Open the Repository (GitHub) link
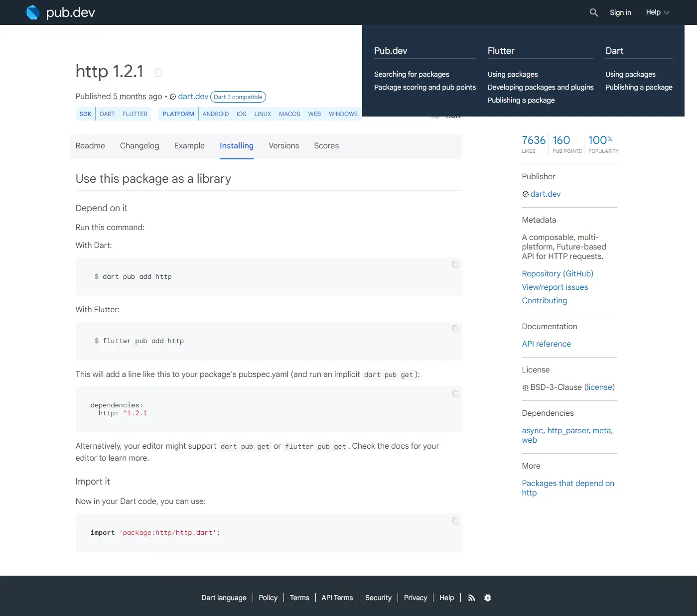The image size is (697, 616). pyautogui.click(x=558, y=274)
